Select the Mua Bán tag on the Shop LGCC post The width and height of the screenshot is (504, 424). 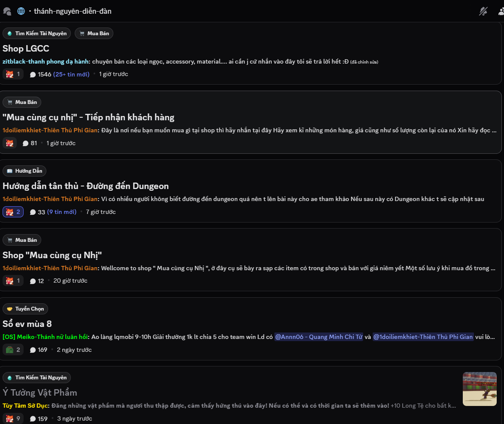click(x=94, y=34)
